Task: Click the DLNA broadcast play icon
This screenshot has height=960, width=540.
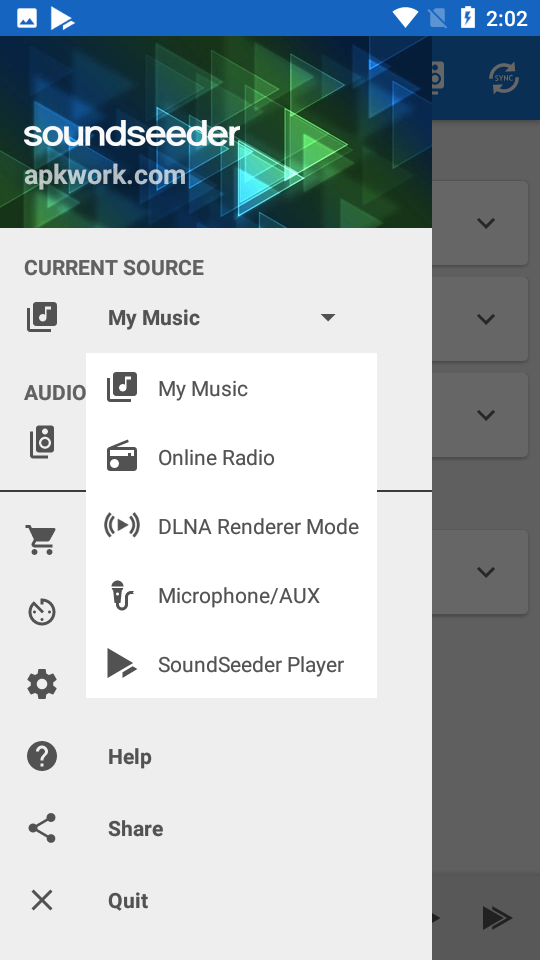Action: (122, 525)
